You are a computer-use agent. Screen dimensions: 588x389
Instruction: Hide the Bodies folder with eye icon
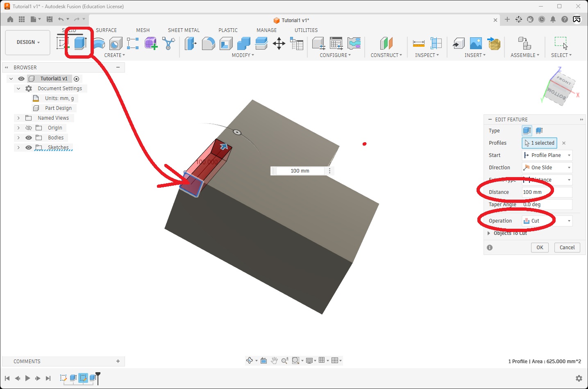point(29,138)
